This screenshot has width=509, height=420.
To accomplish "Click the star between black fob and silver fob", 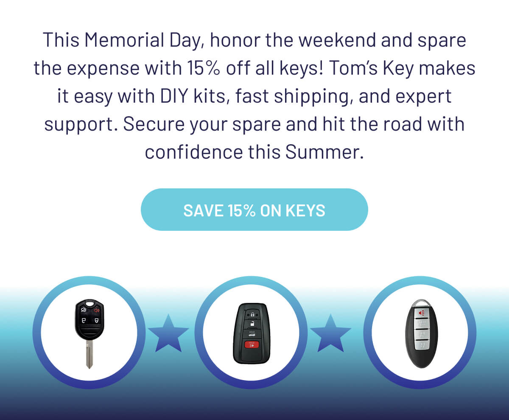I will tap(330, 333).
